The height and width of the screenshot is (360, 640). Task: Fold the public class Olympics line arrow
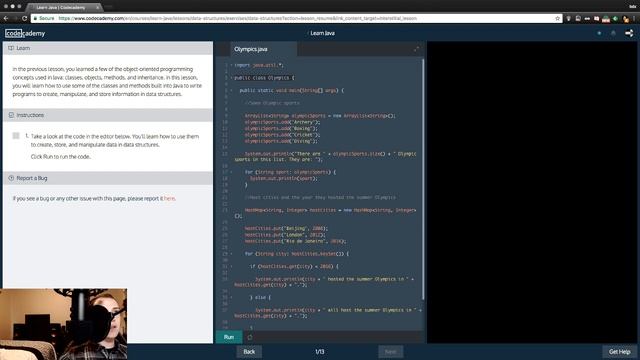point(231,78)
